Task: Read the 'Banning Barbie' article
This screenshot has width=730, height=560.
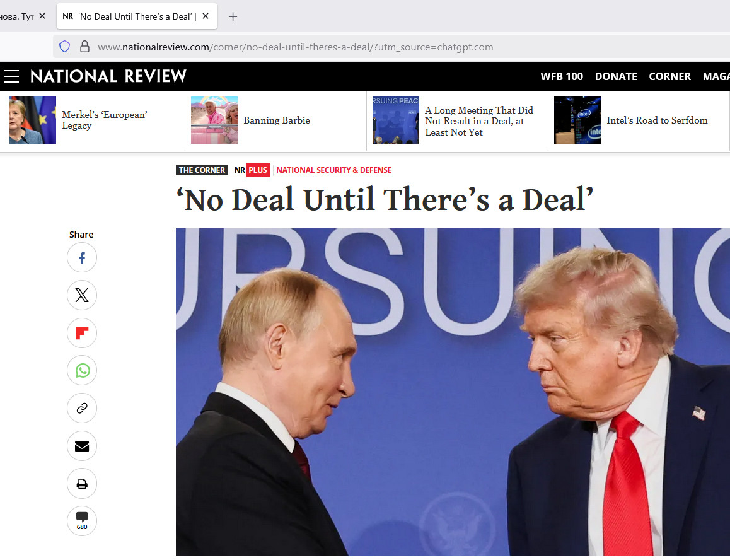Action: pyautogui.click(x=277, y=120)
